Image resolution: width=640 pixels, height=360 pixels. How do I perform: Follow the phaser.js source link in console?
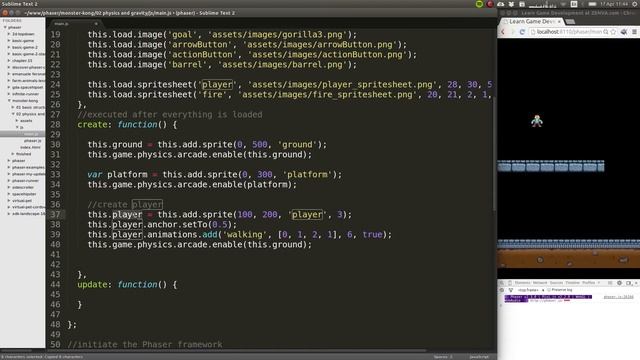pyautogui.click(x=619, y=297)
